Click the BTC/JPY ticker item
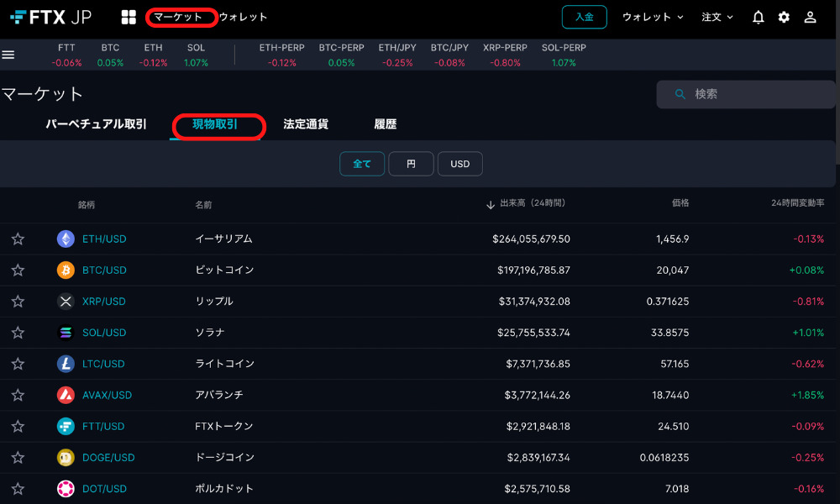840x504 pixels. coord(449,55)
